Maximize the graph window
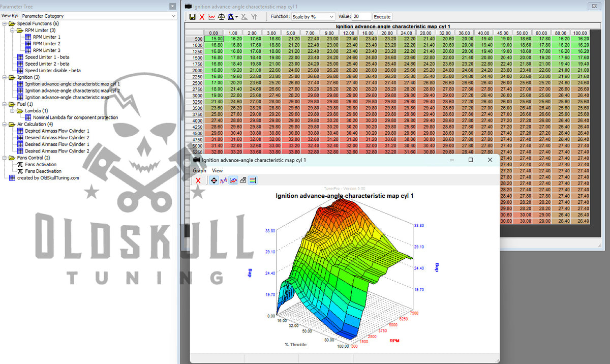The image size is (610, 364). pyautogui.click(x=471, y=160)
